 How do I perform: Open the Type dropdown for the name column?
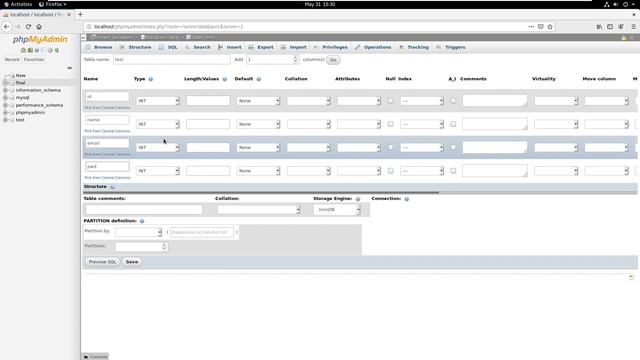tap(158, 124)
